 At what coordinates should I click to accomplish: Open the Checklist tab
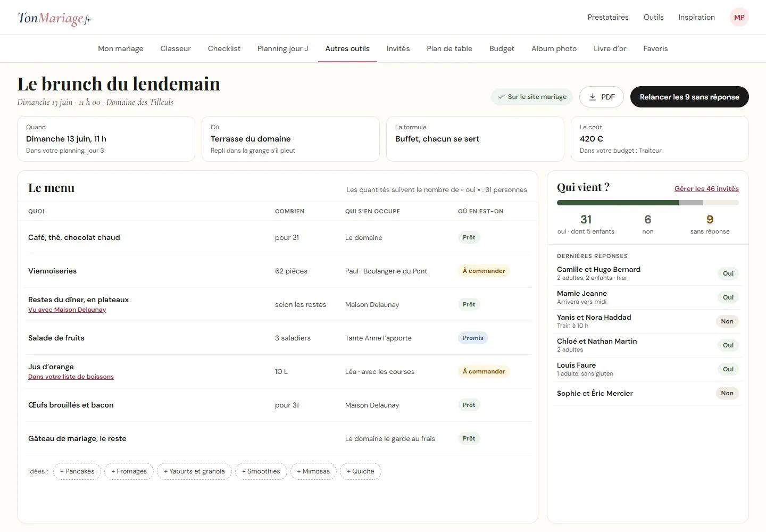click(x=224, y=48)
